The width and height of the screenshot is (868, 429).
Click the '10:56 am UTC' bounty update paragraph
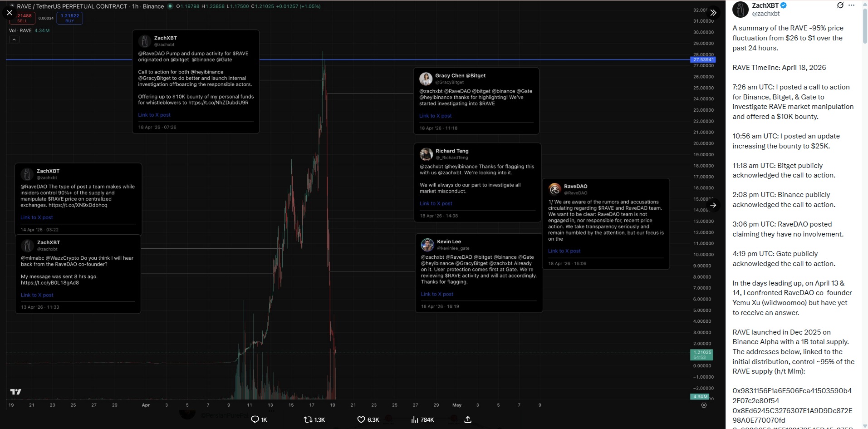pos(786,141)
